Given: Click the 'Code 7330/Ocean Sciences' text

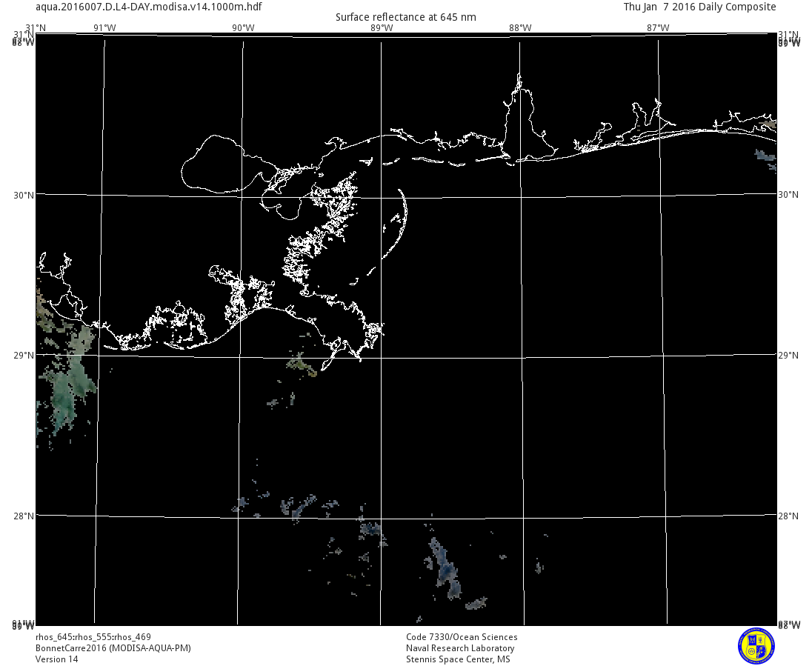Looking at the screenshot, I should pos(462,637).
